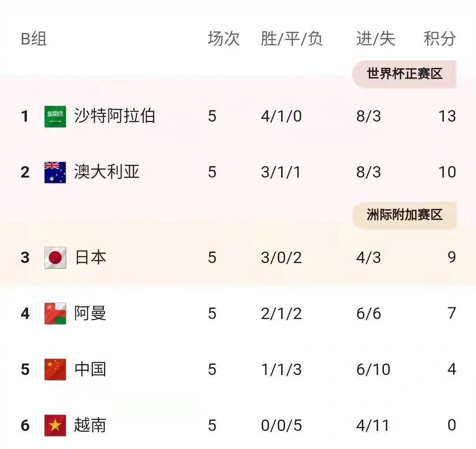Click the Oman flag icon
476x449 pixels.
point(55,314)
